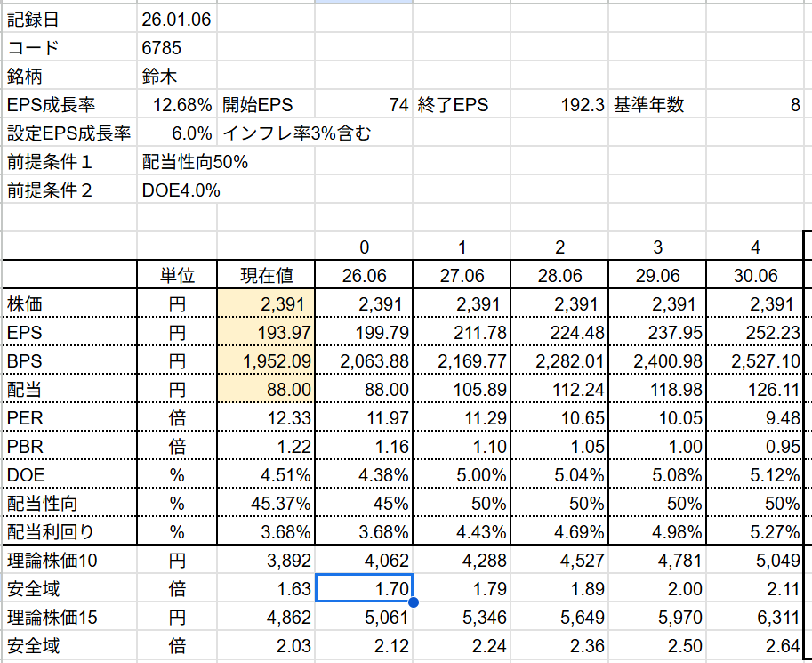Select the record date cell 26.01.06
812x663 pixels.
(176, 20)
